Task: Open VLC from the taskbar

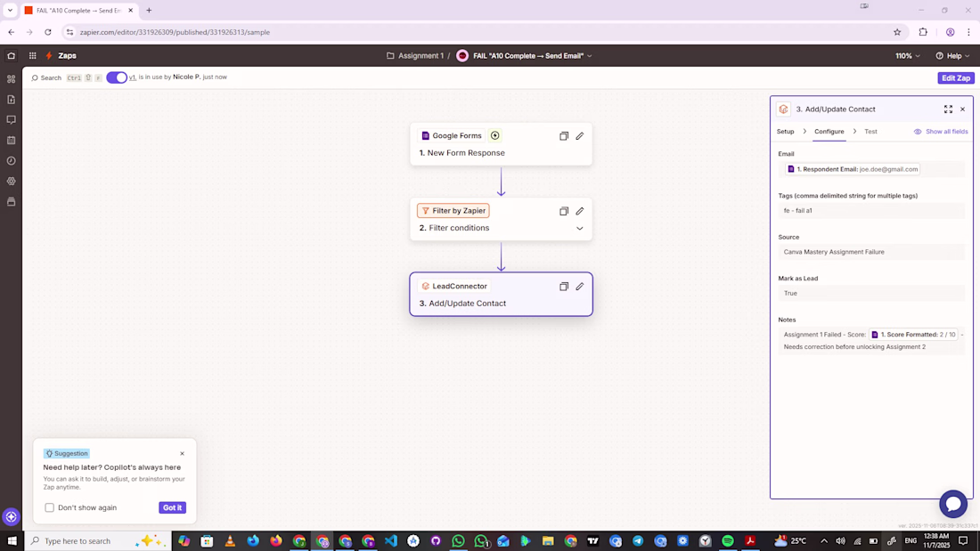Action: click(x=230, y=541)
